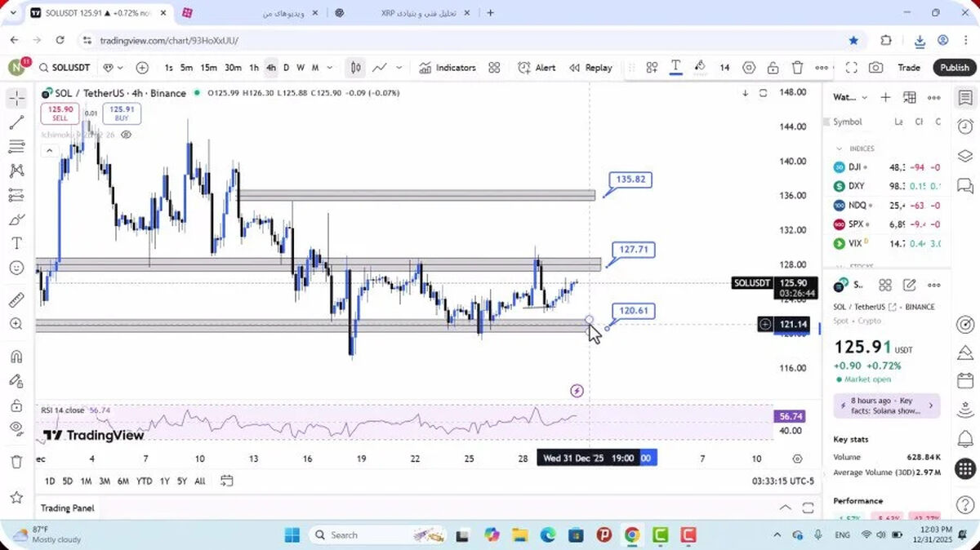Open object tree layers icon

tap(964, 156)
